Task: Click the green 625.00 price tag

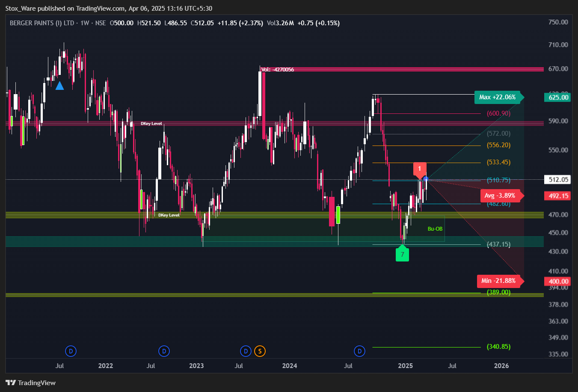Action: pos(558,97)
